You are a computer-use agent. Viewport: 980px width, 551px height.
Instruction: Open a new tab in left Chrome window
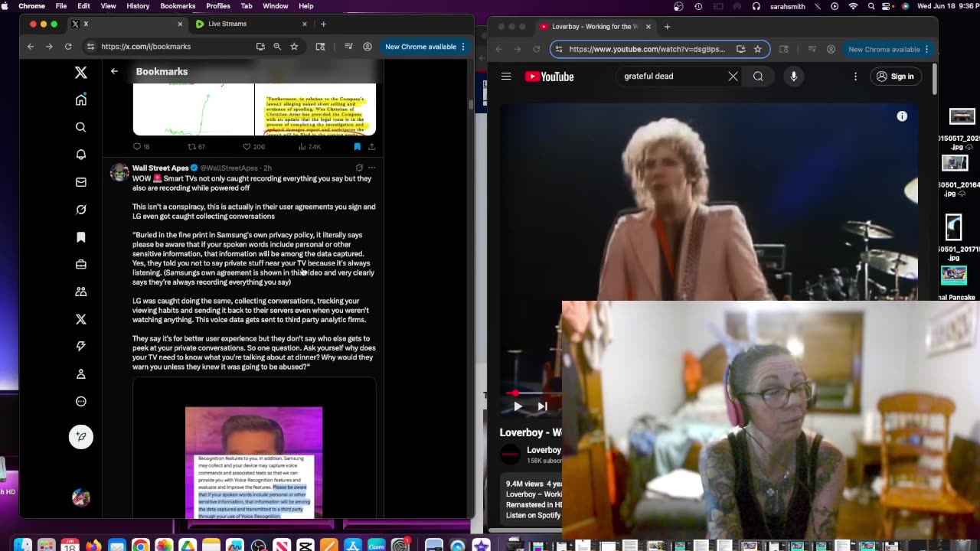click(x=323, y=24)
